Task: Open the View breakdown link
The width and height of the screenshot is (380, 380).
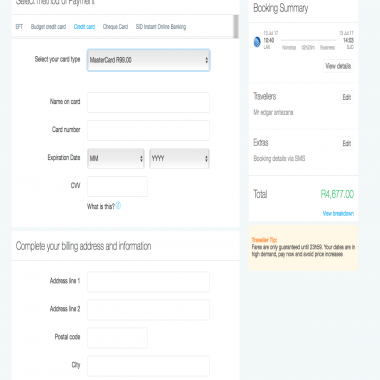Action: 338,213
